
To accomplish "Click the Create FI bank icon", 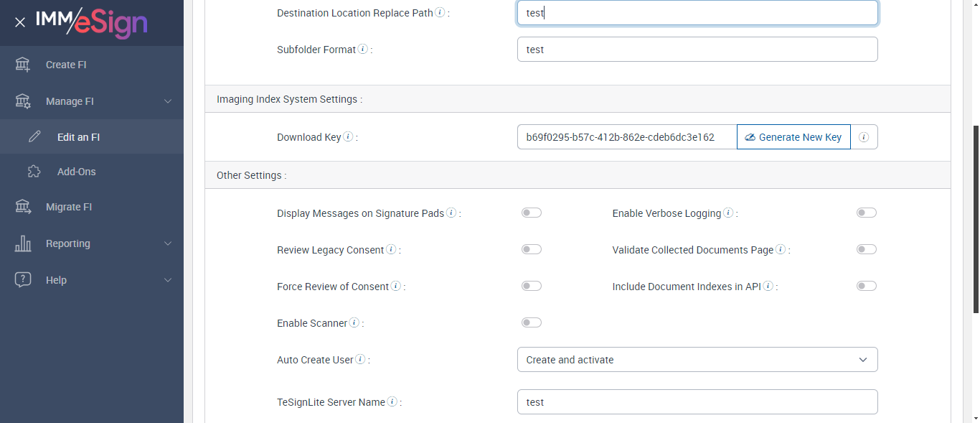I will coord(23,65).
